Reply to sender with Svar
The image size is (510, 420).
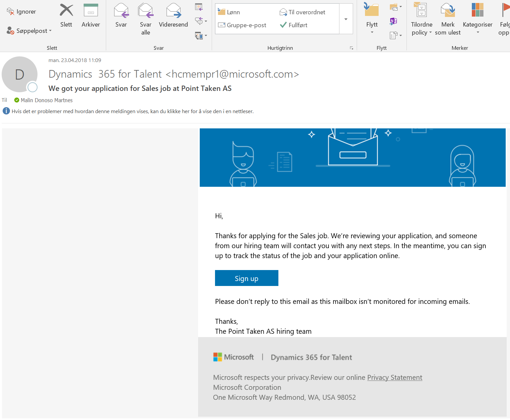[x=121, y=16]
